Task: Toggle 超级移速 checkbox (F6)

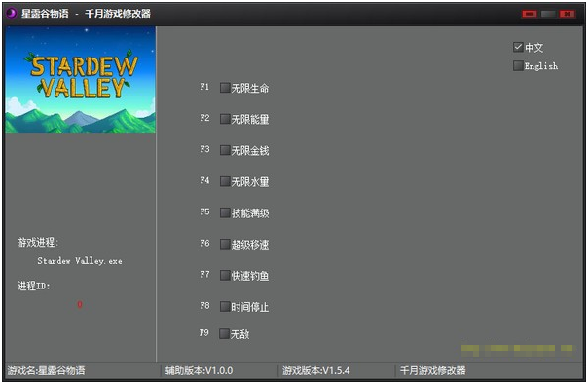Action: pyautogui.click(x=225, y=244)
